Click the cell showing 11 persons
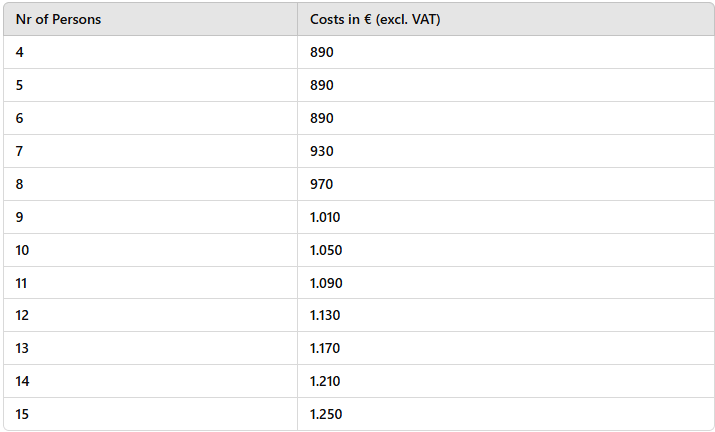Viewport: 715px width, 432px height. click(x=150, y=283)
